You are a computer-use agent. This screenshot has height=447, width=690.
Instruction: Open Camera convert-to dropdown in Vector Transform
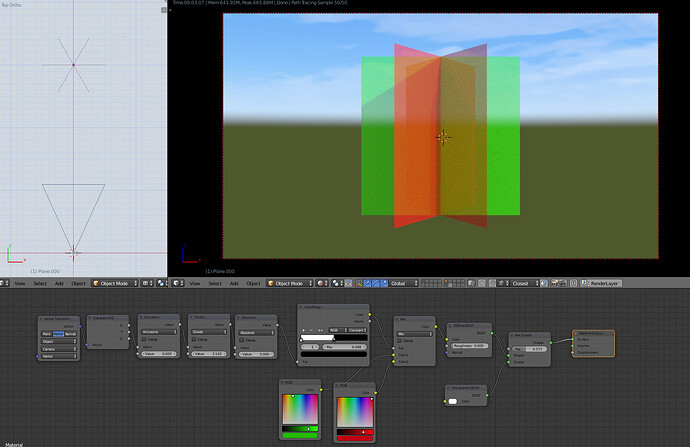tap(59, 349)
